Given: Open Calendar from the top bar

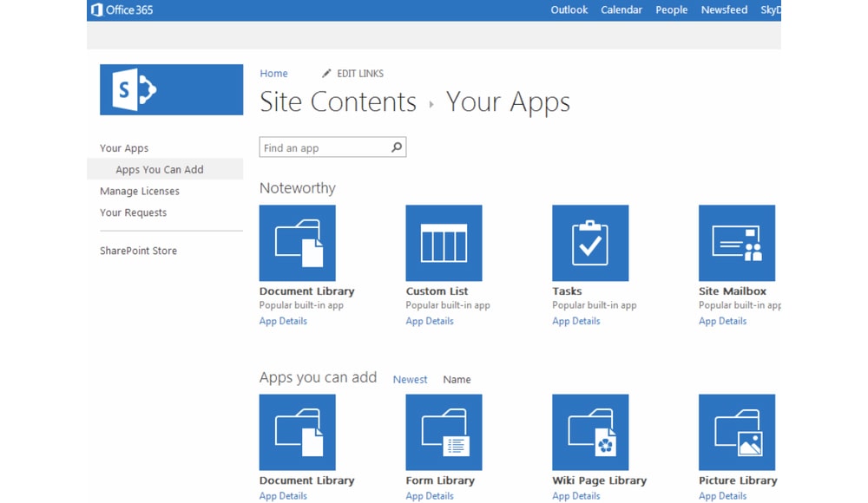Looking at the screenshot, I should point(621,10).
